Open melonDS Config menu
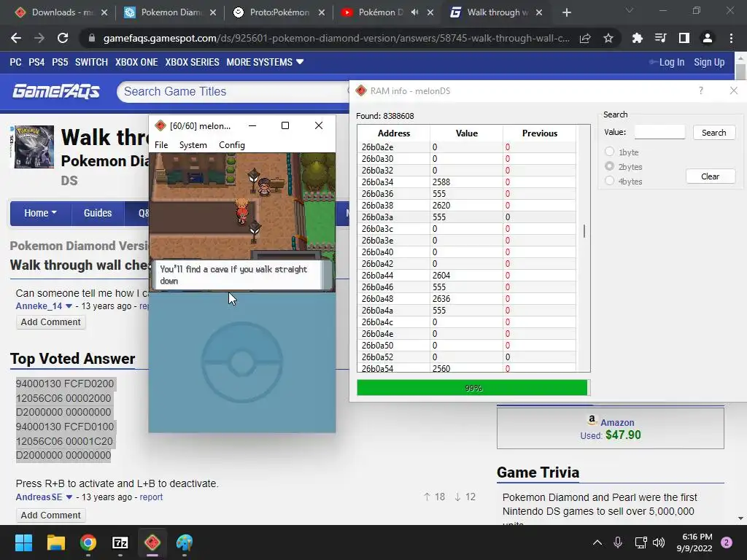The image size is (747, 560). coord(232,145)
